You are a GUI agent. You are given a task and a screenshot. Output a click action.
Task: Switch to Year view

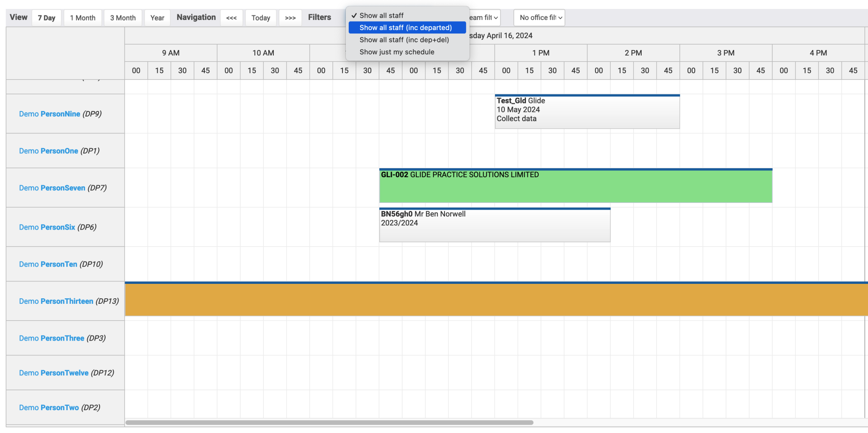[157, 17]
